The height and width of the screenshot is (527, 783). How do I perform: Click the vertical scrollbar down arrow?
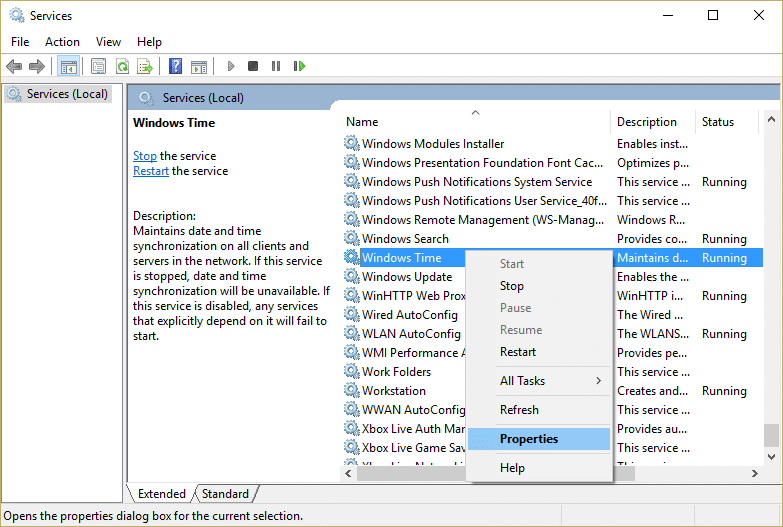click(x=771, y=455)
